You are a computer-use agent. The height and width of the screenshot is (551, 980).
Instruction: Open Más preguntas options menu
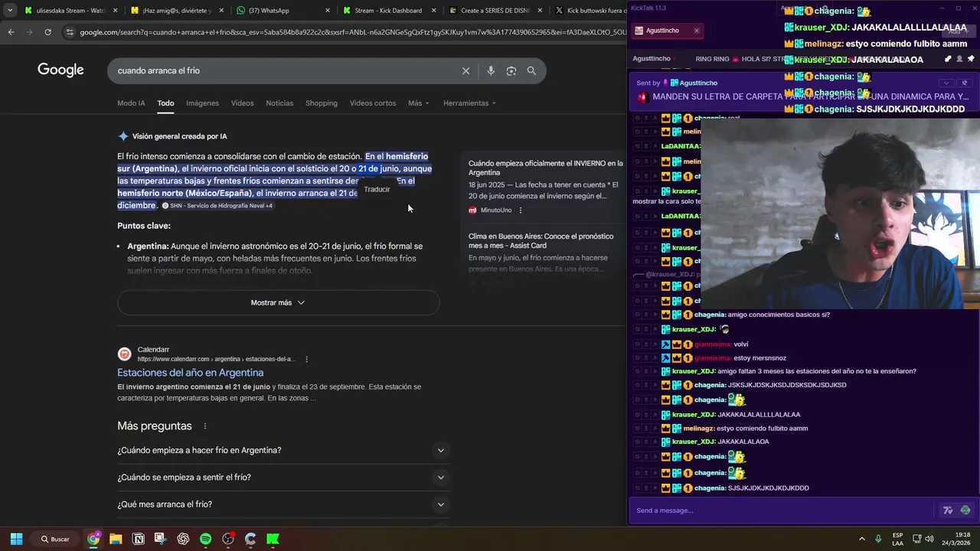[x=205, y=426]
